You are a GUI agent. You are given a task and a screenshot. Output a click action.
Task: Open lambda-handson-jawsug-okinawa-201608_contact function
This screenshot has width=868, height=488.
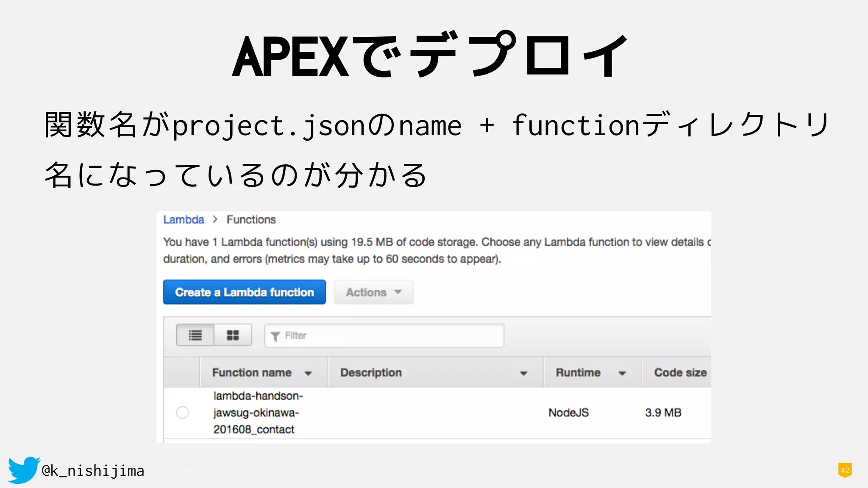[x=257, y=412]
